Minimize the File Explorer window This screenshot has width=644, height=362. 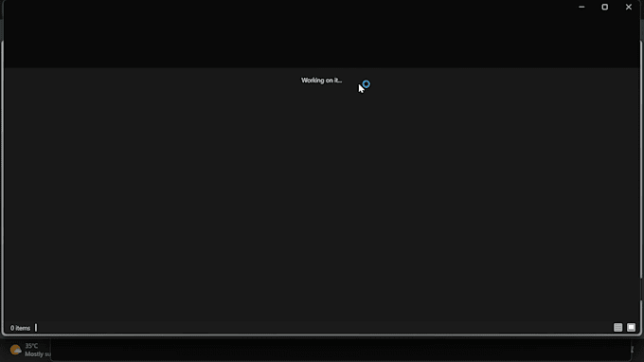point(581,7)
